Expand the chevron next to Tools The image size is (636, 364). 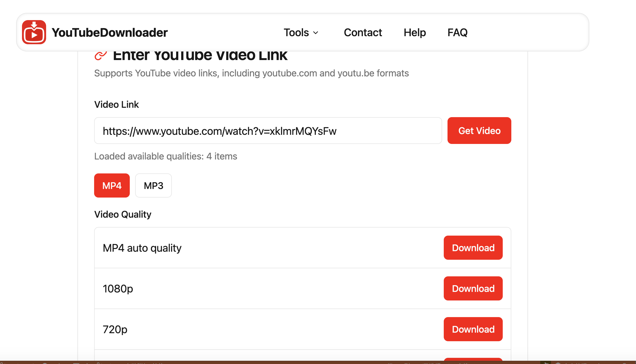tap(315, 33)
